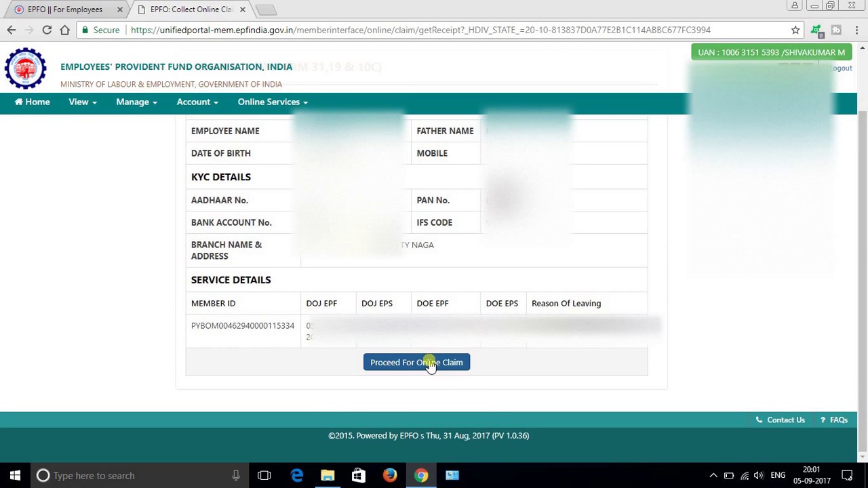
Task: Launch Microsoft Edge from taskbar
Action: tap(297, 475)
